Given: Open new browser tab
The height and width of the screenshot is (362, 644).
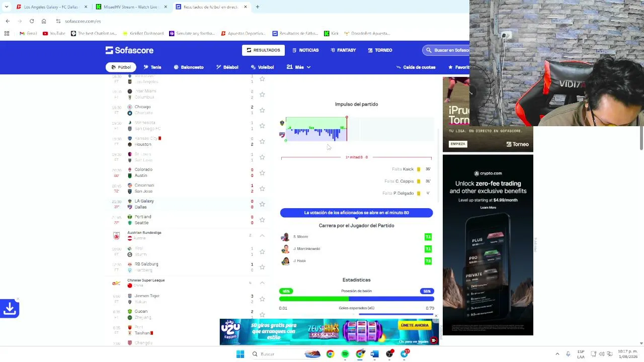Looking at the screenshot, I should (x=258, y=7).
